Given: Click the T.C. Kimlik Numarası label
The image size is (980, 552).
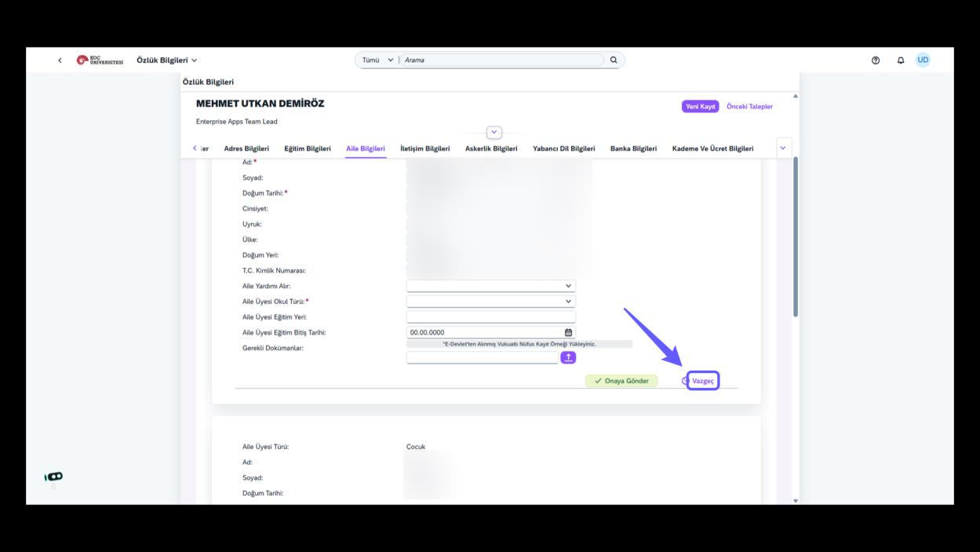Looking at the screenshot, I should 274,271.
